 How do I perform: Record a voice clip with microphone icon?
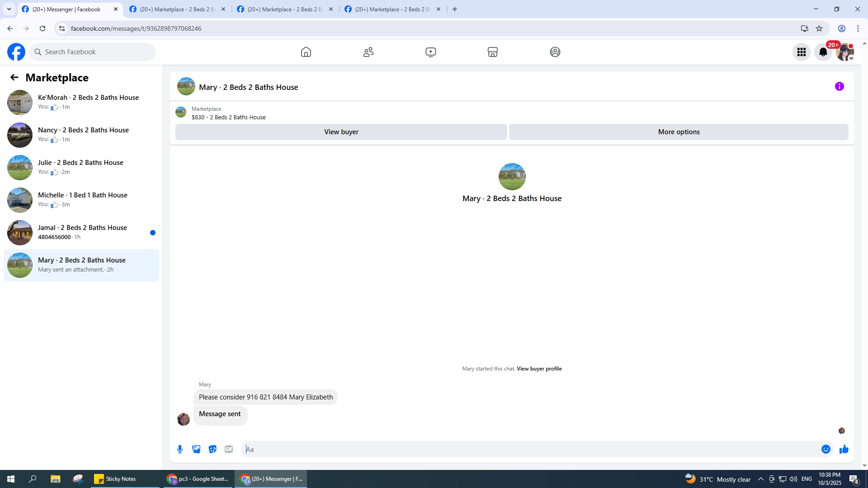click(180, 449)
